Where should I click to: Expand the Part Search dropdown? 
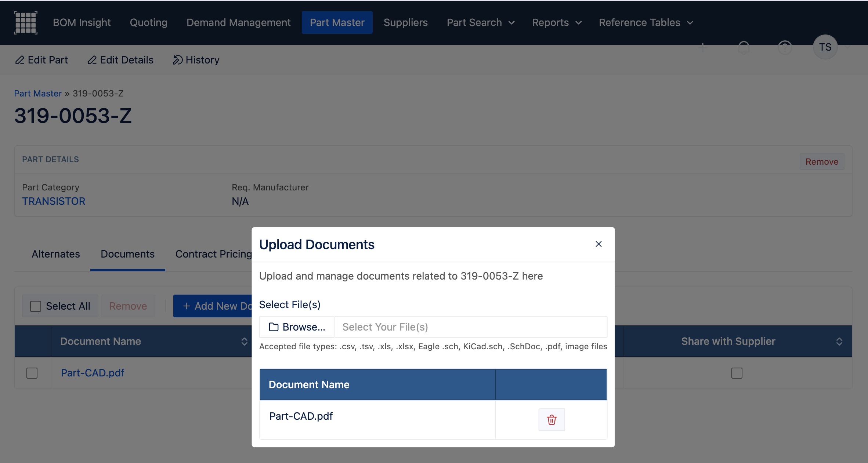tap(480, 22)
